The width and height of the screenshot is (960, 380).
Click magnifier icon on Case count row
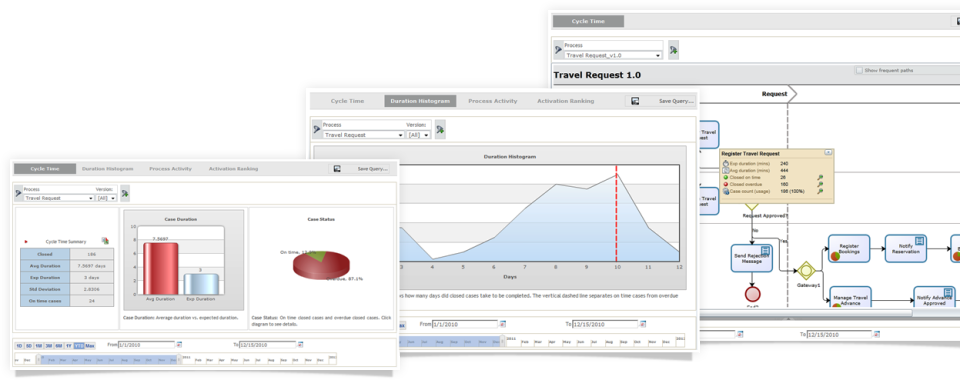(x=820, y=191)
